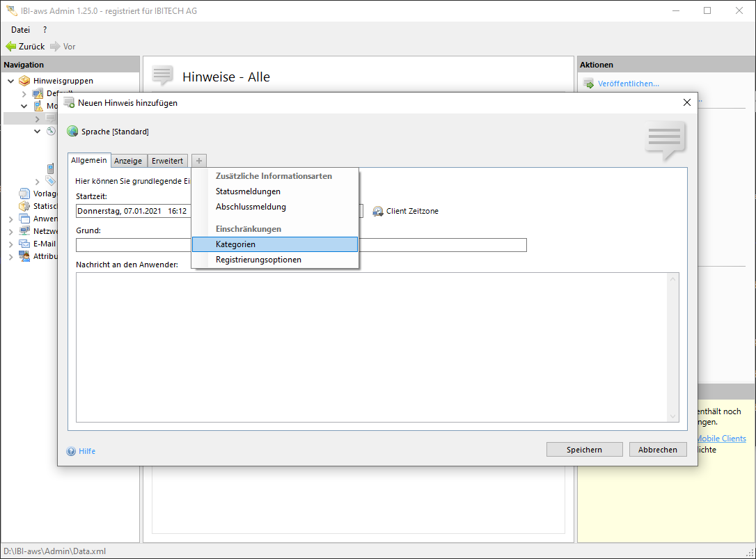Click the Hinweisgruppen package icon

(25, 81)
